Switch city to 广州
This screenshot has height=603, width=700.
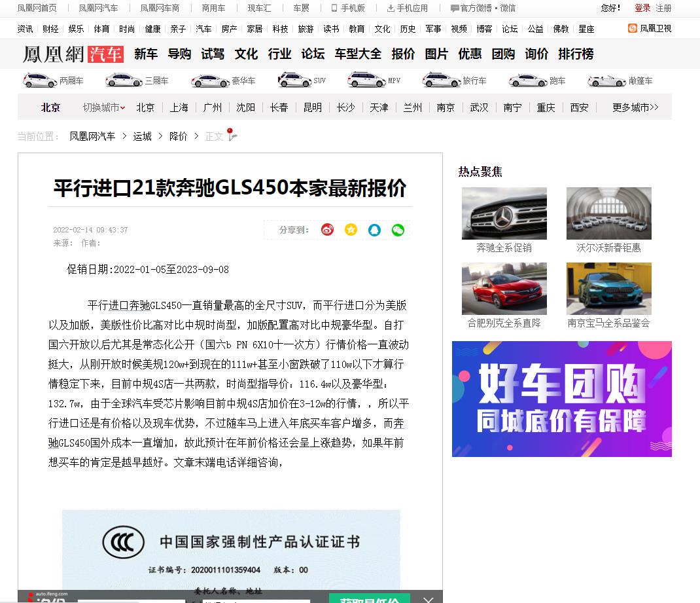point(212,107)
